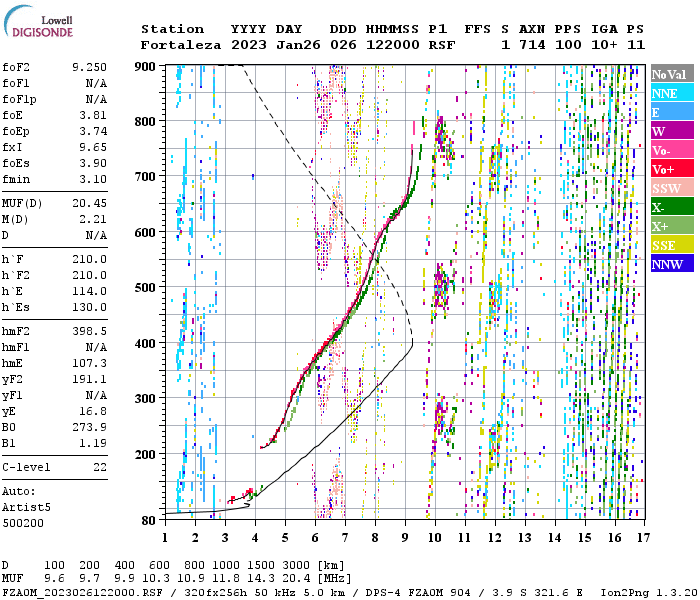700x600 pixels.
Task: Click the 500 km height axis label
Action: point(145,288)
